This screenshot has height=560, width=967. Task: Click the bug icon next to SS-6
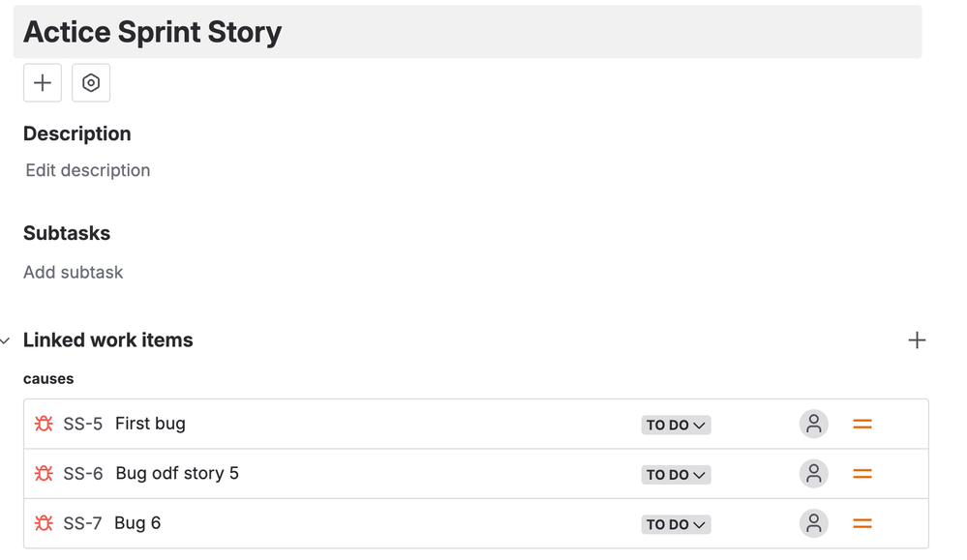coord(43,474)
